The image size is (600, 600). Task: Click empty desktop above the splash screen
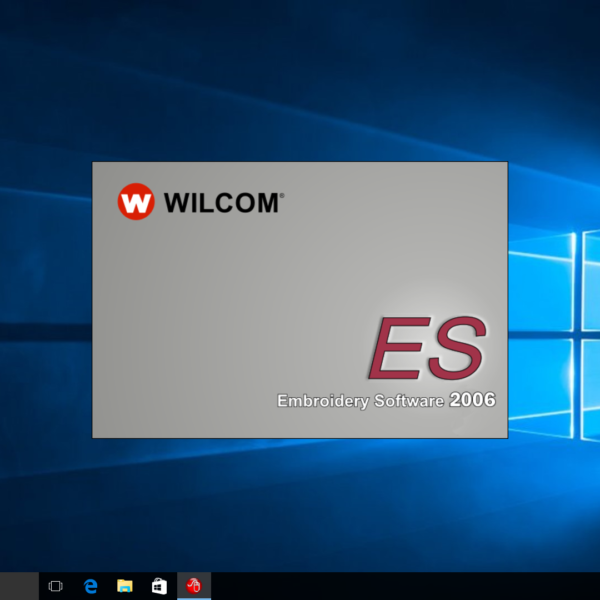pos(300,80)
